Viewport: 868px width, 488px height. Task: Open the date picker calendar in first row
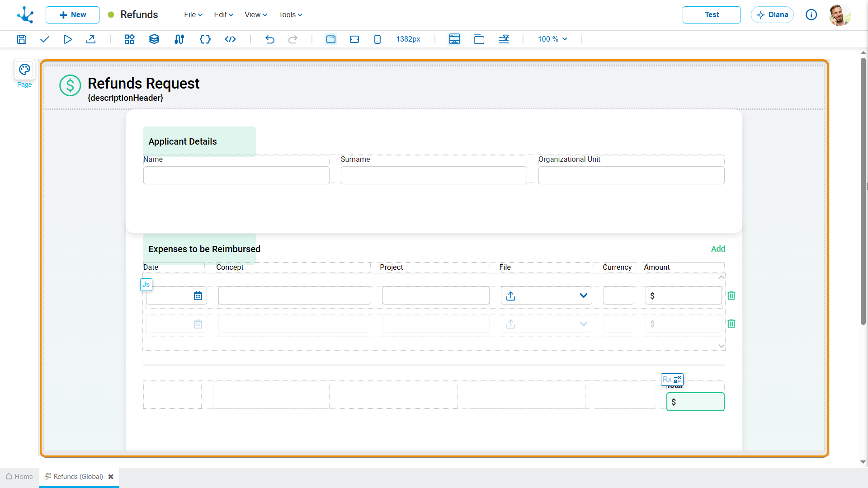point(198,296)
